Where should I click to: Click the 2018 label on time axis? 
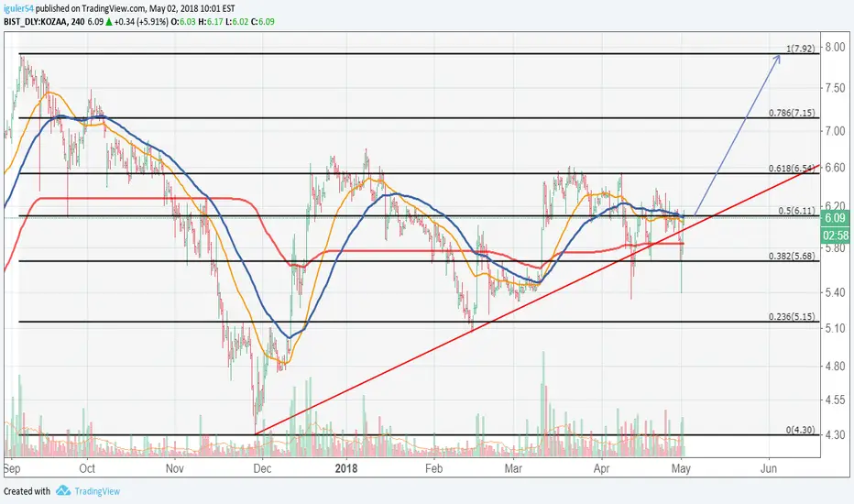click(x=346, y=468)
